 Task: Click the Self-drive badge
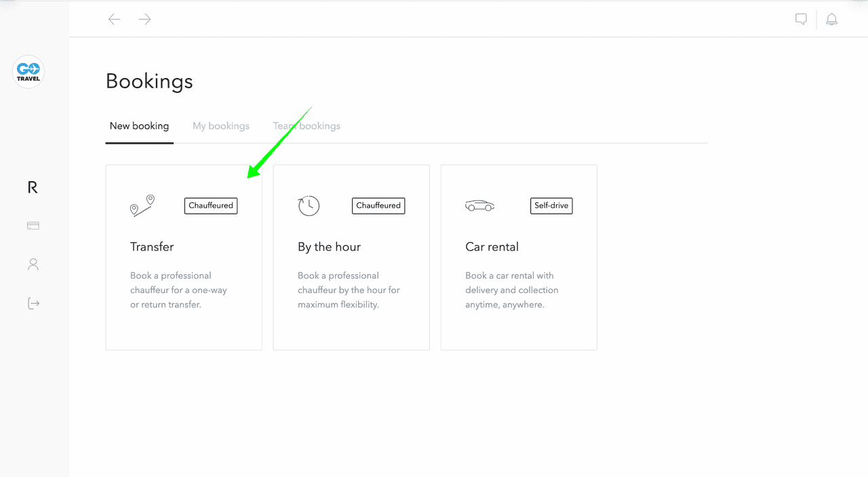click(x=551, y=206)
